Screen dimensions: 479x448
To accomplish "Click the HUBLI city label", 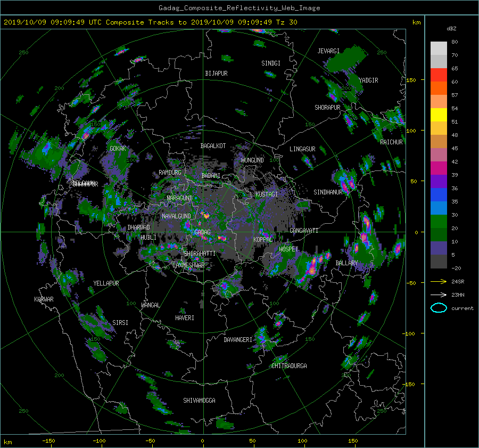I will click(148, 238).
